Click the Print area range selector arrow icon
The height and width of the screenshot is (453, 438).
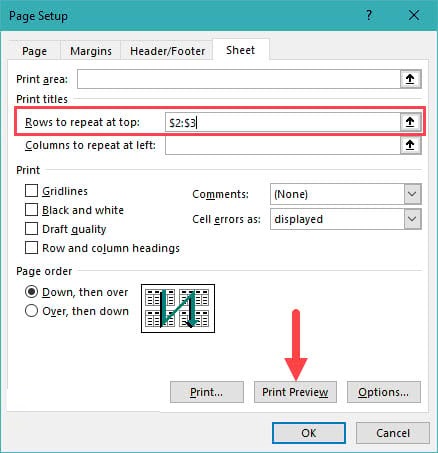point(410,79)
